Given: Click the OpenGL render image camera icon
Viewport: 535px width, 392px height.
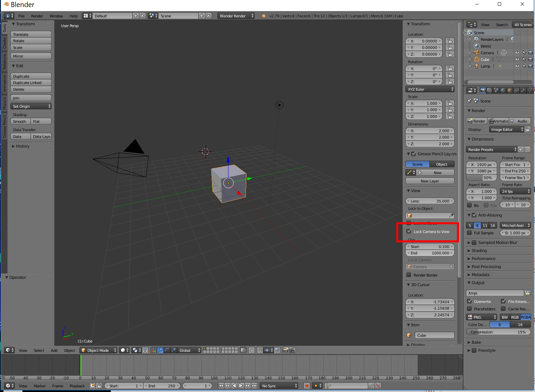Looking at the screenshot, I should click(x=285, y=350).
